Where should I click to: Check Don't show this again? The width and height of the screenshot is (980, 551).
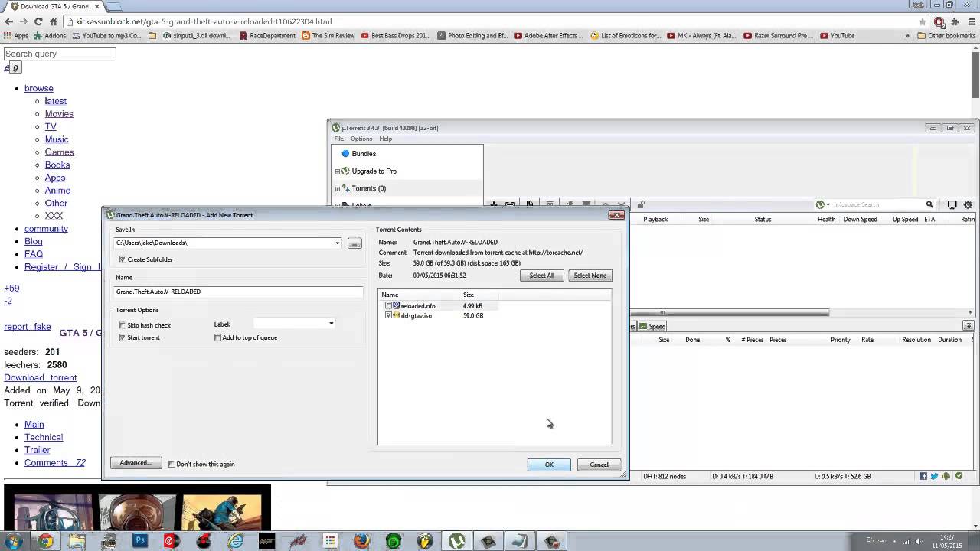pos(171,464)
